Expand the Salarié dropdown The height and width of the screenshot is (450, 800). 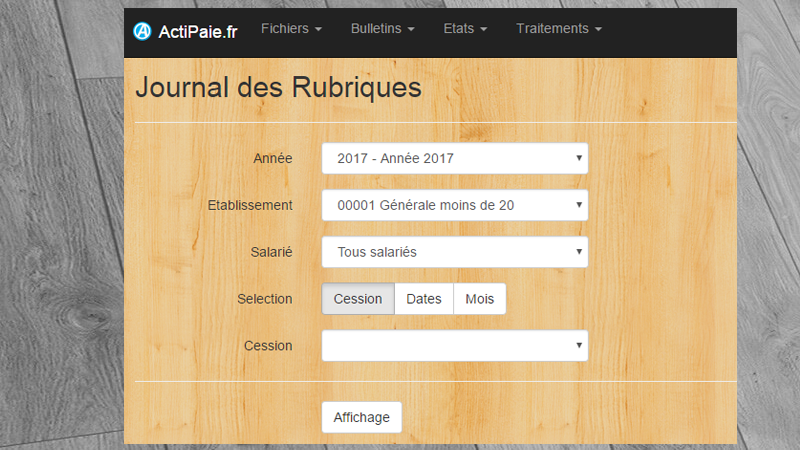click(455, 252)
